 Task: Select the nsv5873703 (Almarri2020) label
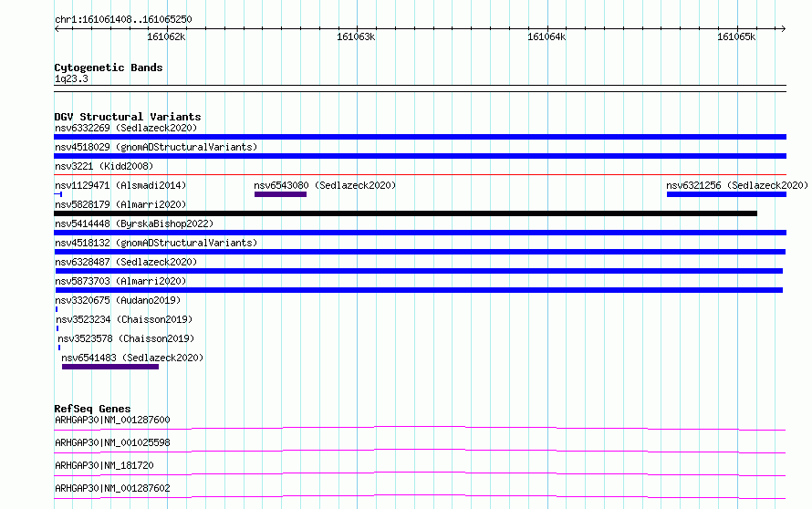point(120,281)
